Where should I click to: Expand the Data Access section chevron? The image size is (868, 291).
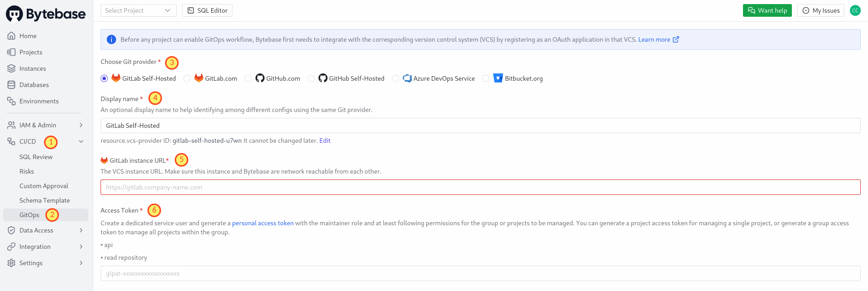click(81, 230)
